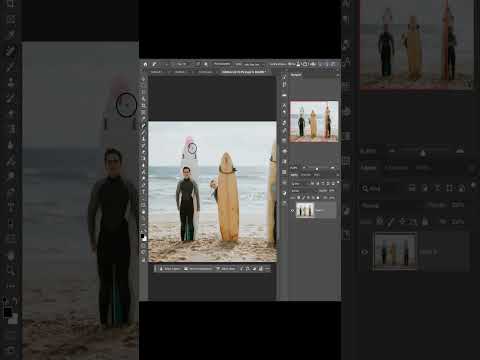
Task: Click the black foreground color swatch
Action: (x=142, y=236)
